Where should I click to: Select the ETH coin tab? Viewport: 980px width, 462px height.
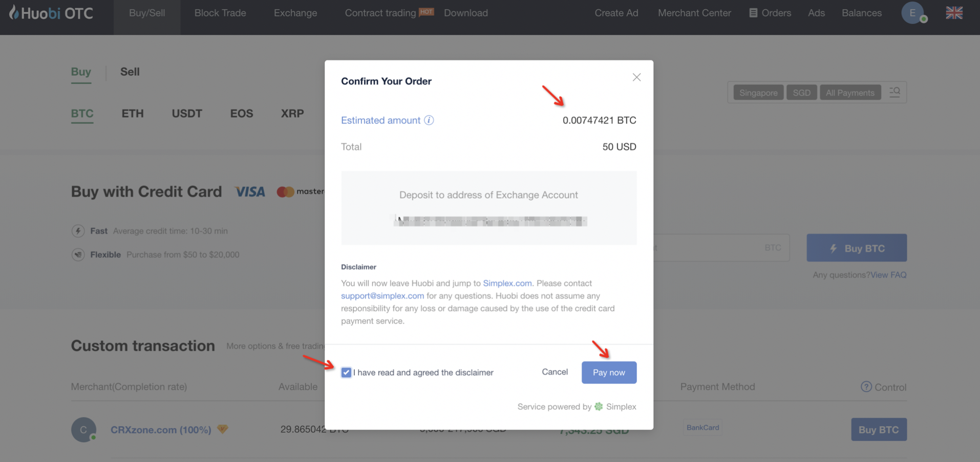point(133,113)
